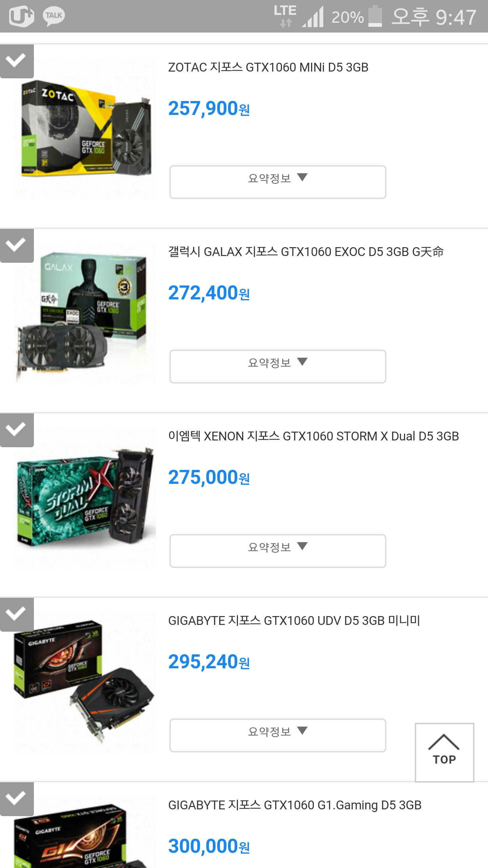Check the GALAX GTX1060 EXOC product checkbox
The image size is (488, 868).
[17, 245]
